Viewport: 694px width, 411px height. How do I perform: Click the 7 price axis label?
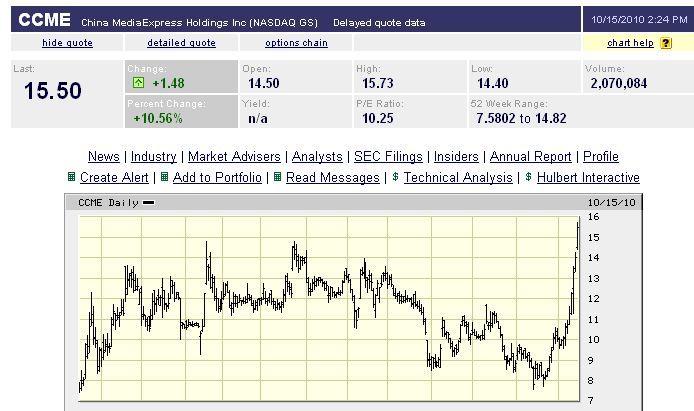[x=590, y=400]
